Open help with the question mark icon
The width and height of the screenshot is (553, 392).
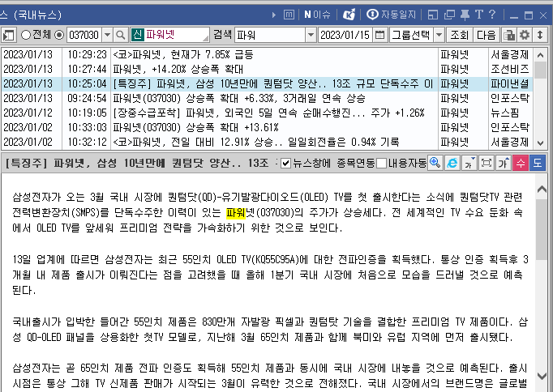pyautogui.click(x=492, y=15)
